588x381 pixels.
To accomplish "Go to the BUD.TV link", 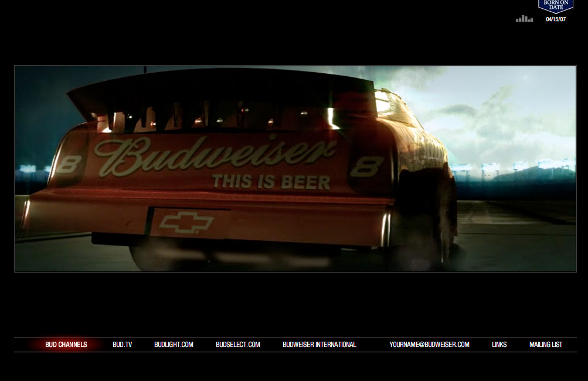I will [123, 345].
